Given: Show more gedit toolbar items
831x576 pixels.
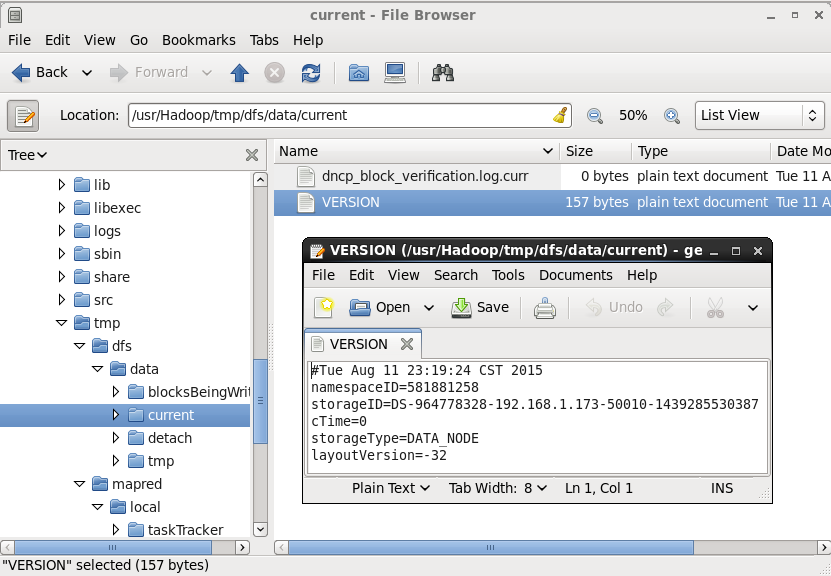Looking at the screenshot, I should 753,308.
